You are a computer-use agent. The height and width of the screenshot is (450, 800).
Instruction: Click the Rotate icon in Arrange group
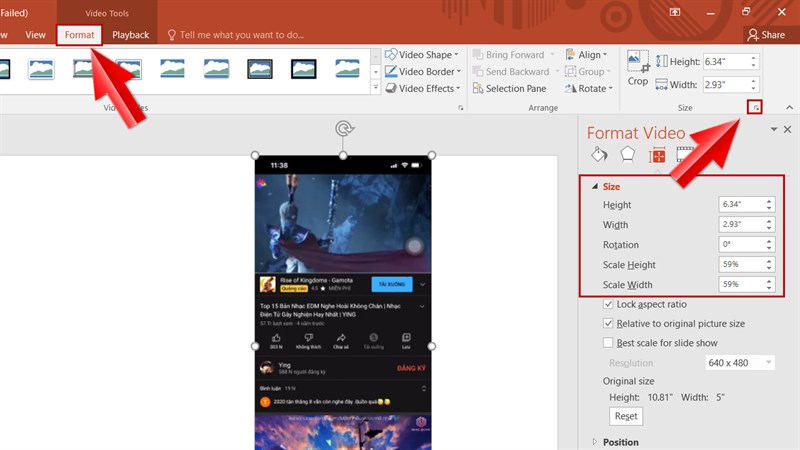pos(570,88)
